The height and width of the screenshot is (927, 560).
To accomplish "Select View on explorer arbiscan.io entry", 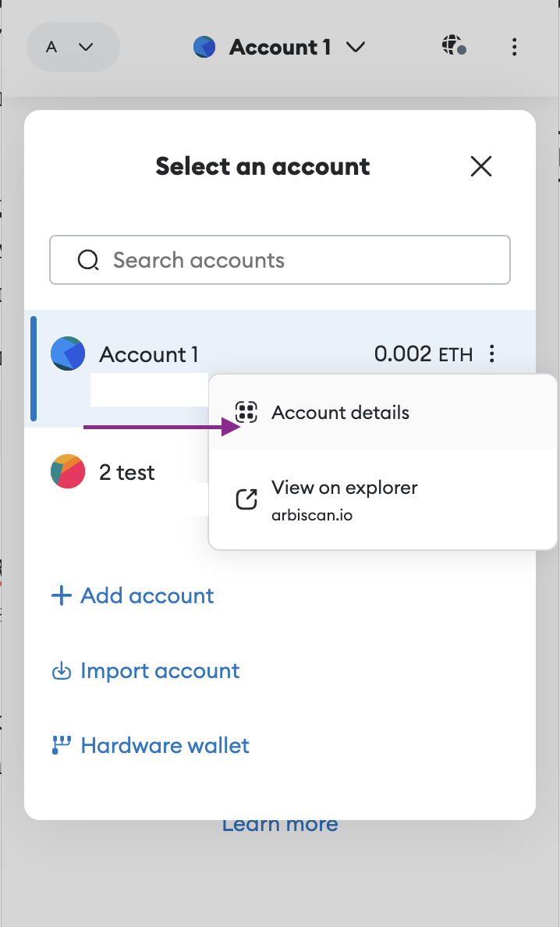I will point(345,499).
